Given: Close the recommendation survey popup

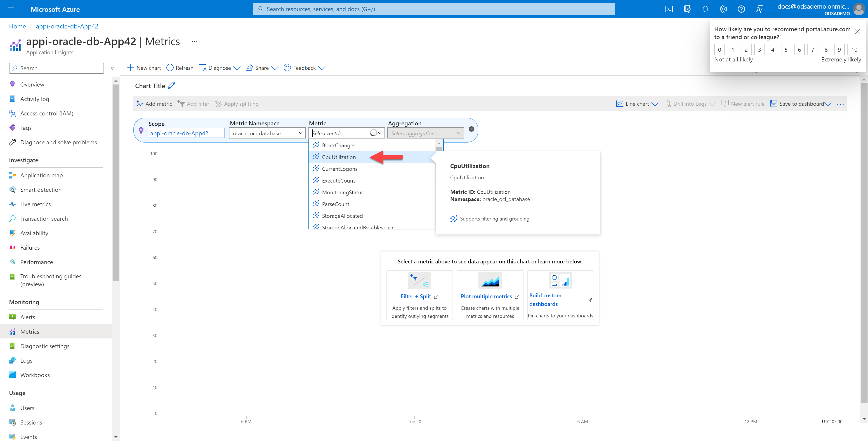Looking at the screenshot, I should 858,31.
